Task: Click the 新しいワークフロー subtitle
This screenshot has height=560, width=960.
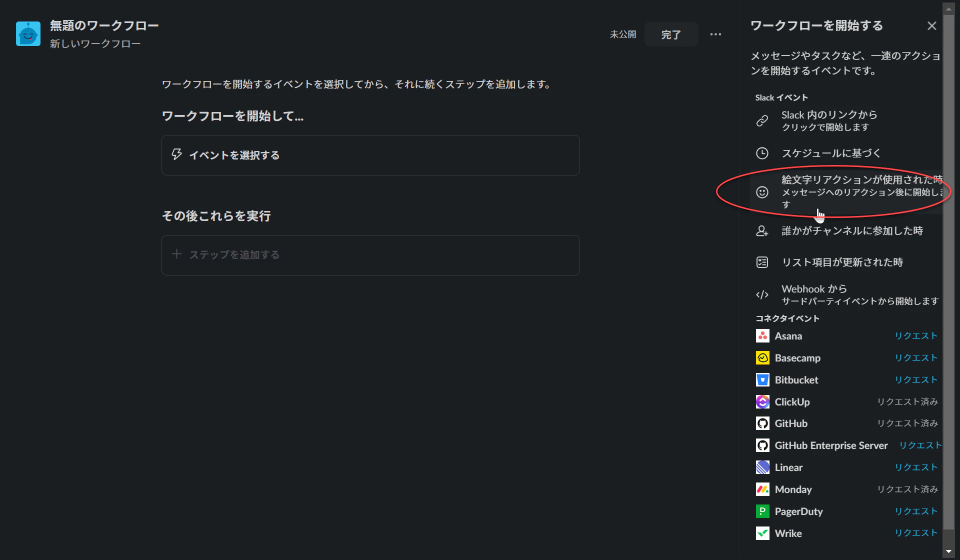Action: [95, 44]
